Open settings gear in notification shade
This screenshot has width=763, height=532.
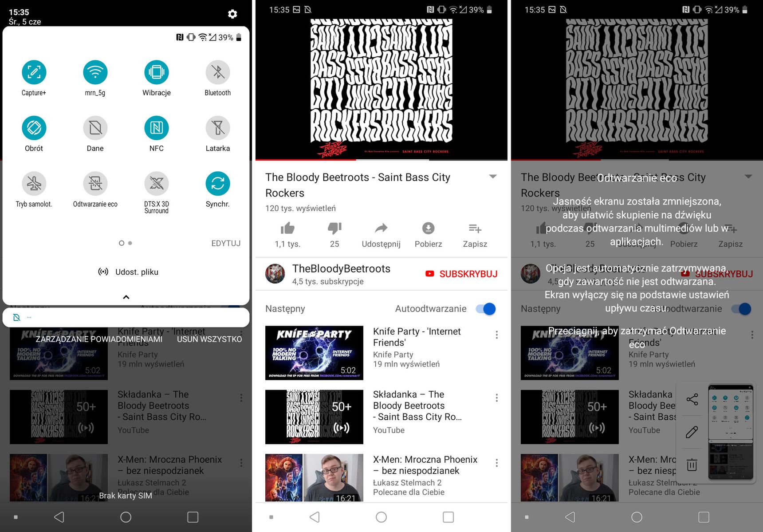coord(232,14)
